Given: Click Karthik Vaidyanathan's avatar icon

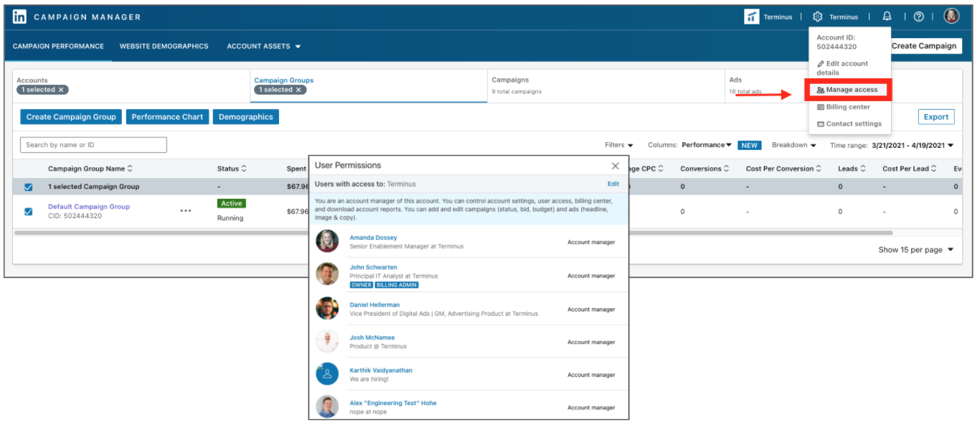Looking at the screenshot, I should (x=327, y=374).
